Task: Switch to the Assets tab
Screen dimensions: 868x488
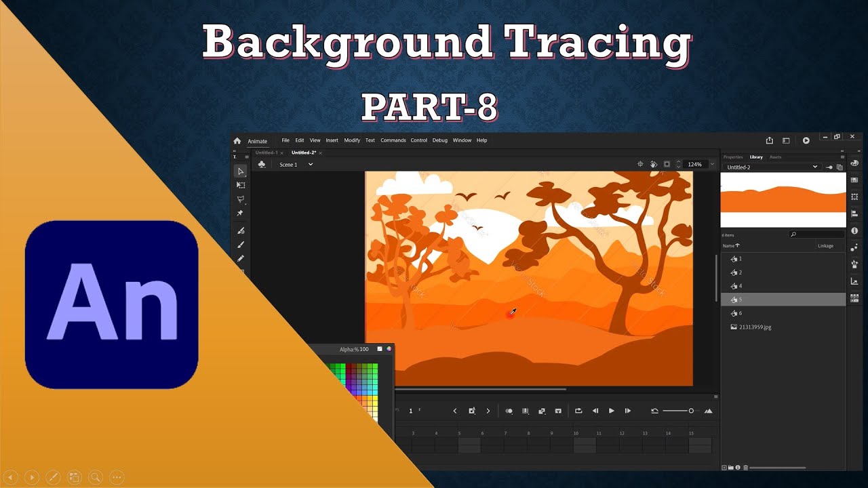Action: coord(775,157)
